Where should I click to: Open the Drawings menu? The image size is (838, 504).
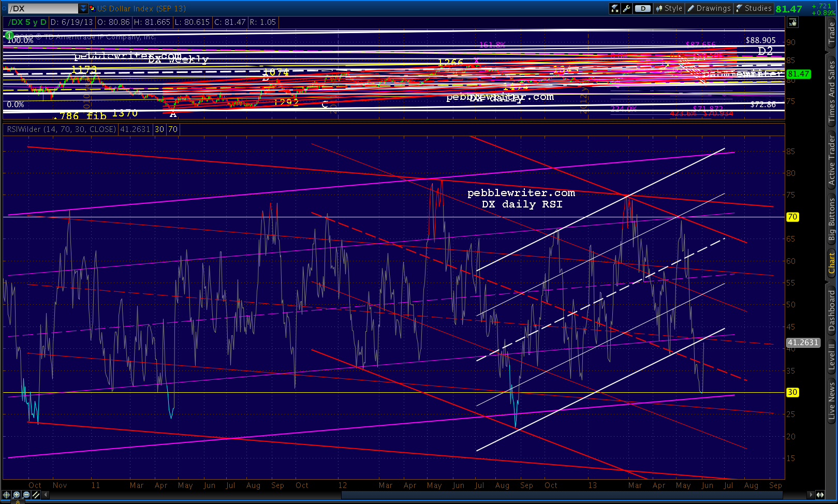click(709, 8)
